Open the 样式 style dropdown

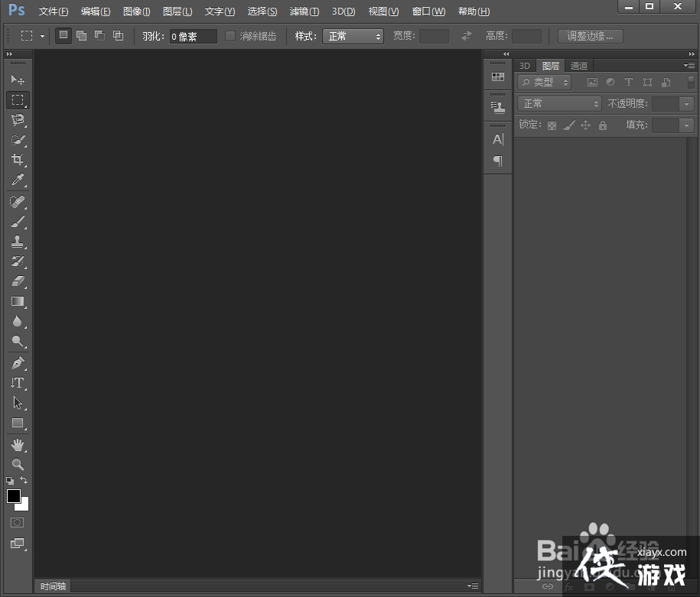(353, 36)
